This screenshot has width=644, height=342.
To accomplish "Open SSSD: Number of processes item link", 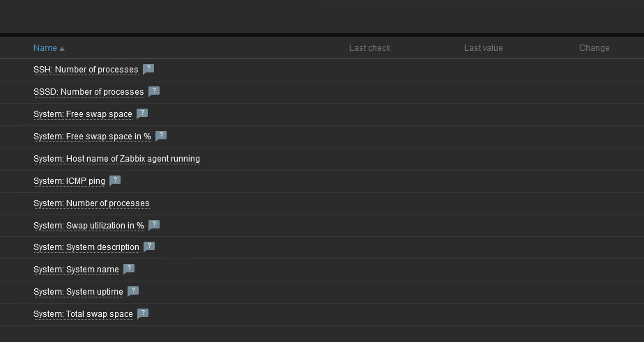I will pyautogui.click(x=89, y=92).
